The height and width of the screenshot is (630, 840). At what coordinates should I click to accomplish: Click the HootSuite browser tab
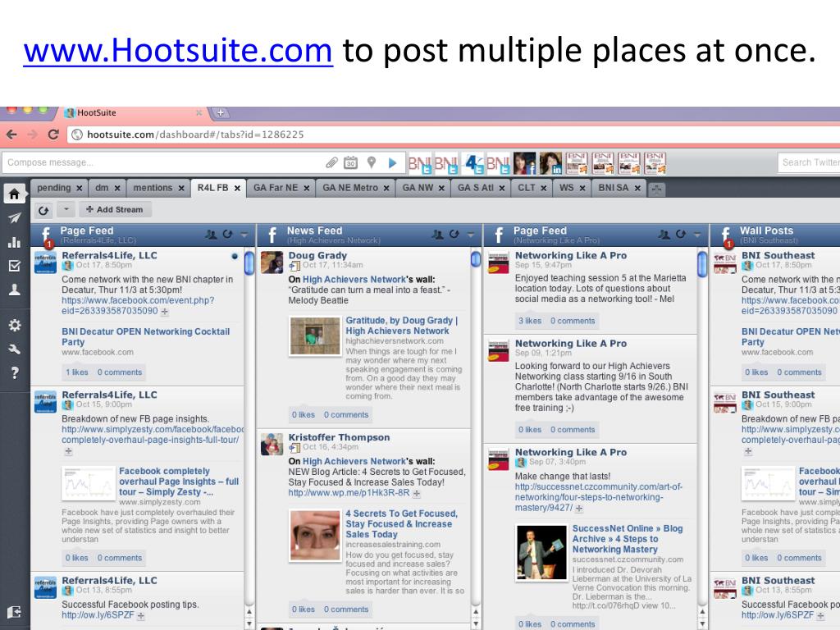click(x=133, y=112)
